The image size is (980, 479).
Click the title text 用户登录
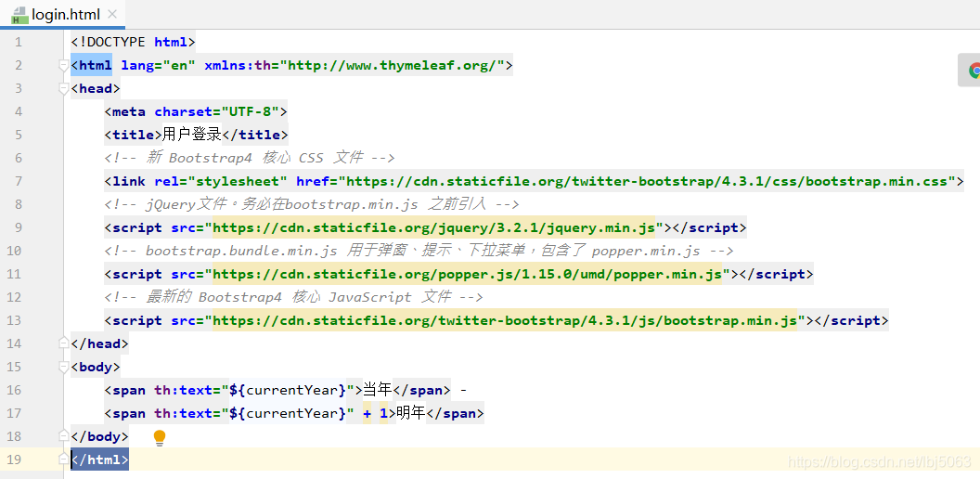point(192,136)
